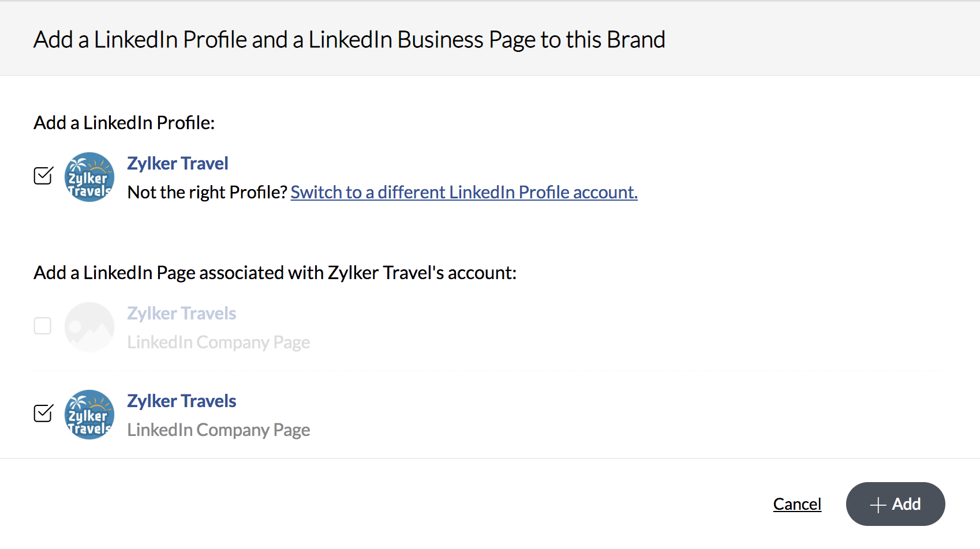Viewport: 980px width, 549px height.
Task: Click the greyed-out placeholder page avatar
Action: tap(89, 327)
